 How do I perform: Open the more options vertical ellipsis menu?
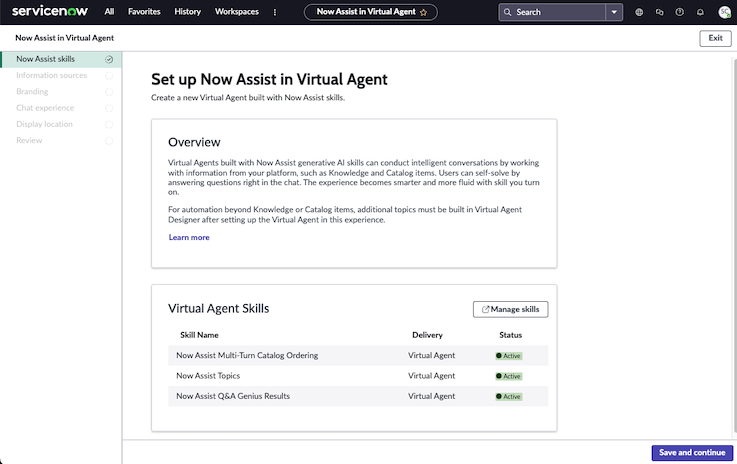click(x=275, y=12)
